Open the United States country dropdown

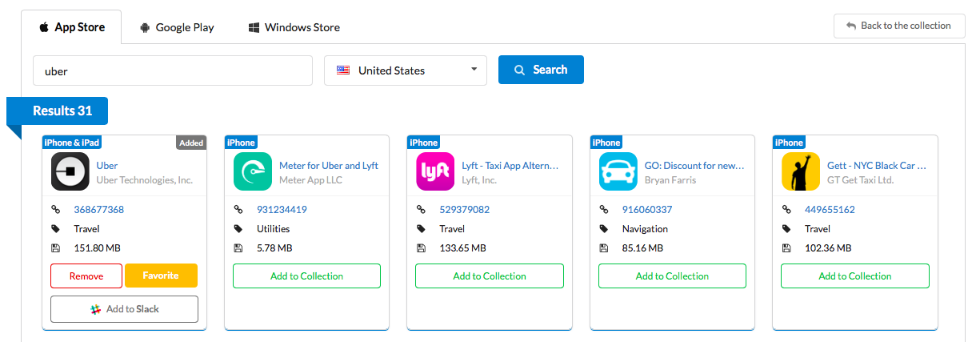[x=406, y=70]
